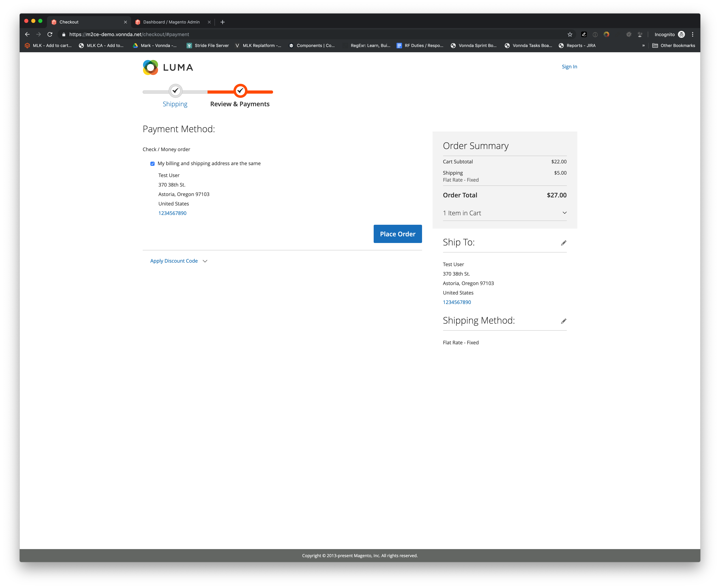Click the browser back arrow

pos(27,34)
